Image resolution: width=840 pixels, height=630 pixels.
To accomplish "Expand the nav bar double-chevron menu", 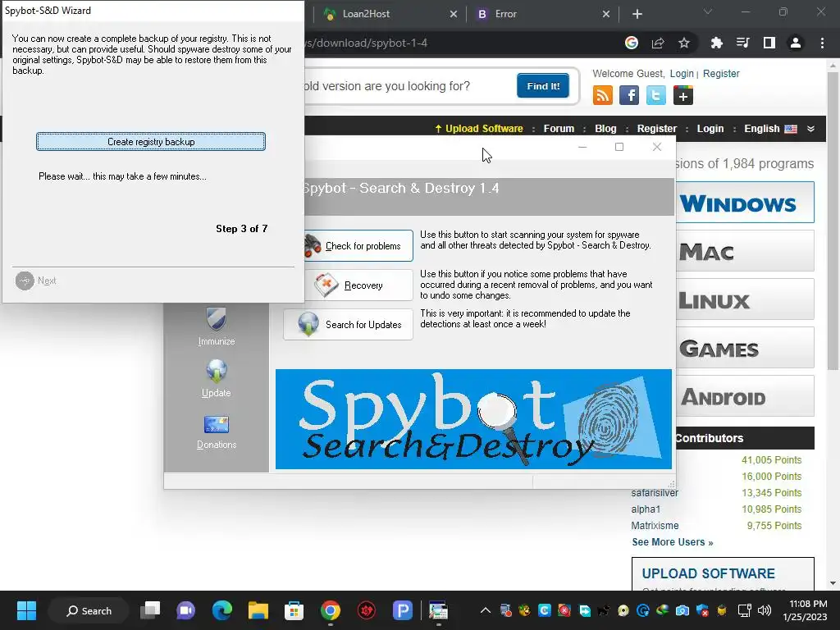I will pyautogui.click(x=810, y=129).
